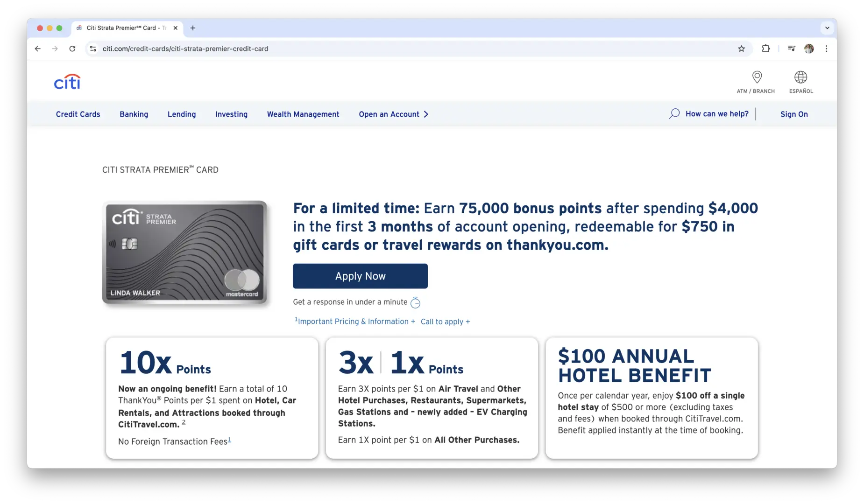
Task: Open the tab search dropdown arrow
Action: [x=827, y=28]
